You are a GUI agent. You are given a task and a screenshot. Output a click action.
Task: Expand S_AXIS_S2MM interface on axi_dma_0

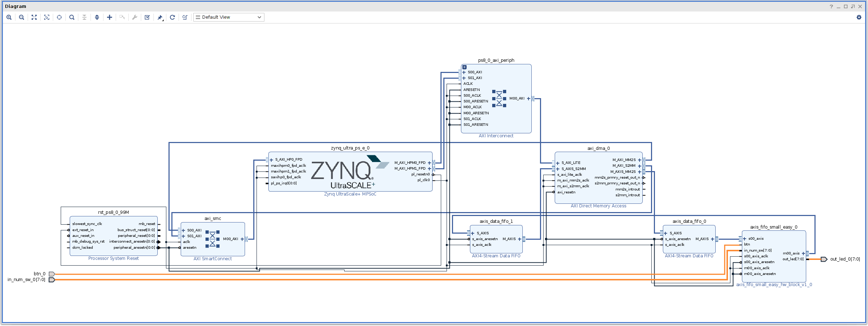(558, 169)
